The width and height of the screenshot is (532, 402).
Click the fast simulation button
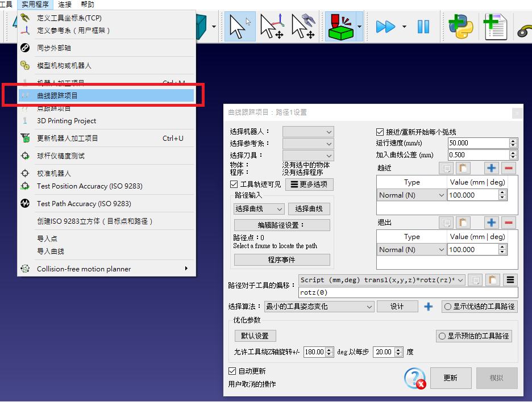386,27
